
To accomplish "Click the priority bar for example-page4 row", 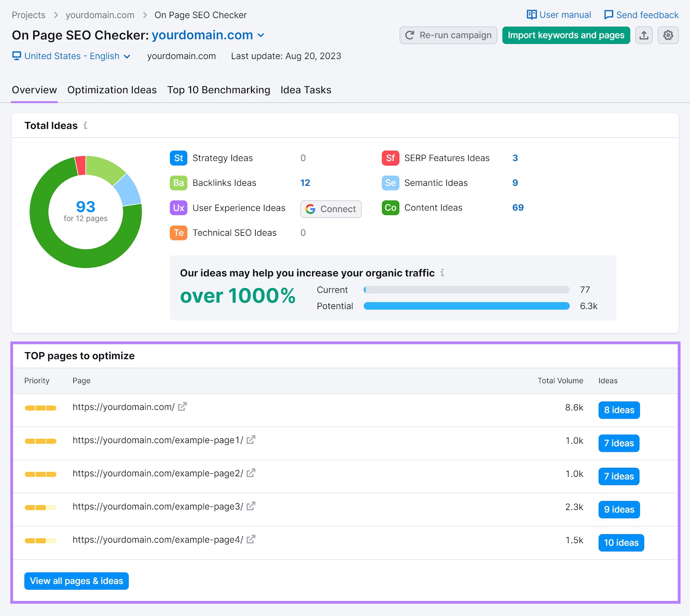I will click(41, 541).
